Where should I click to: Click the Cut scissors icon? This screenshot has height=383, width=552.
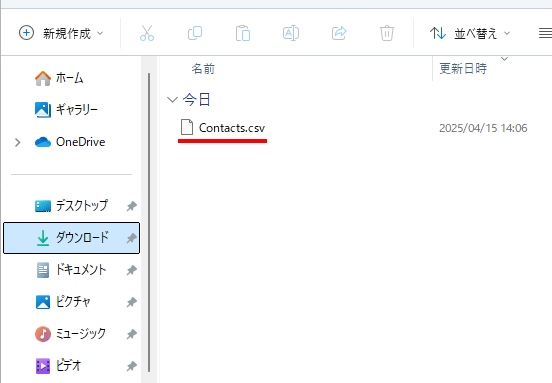[147, 33]
